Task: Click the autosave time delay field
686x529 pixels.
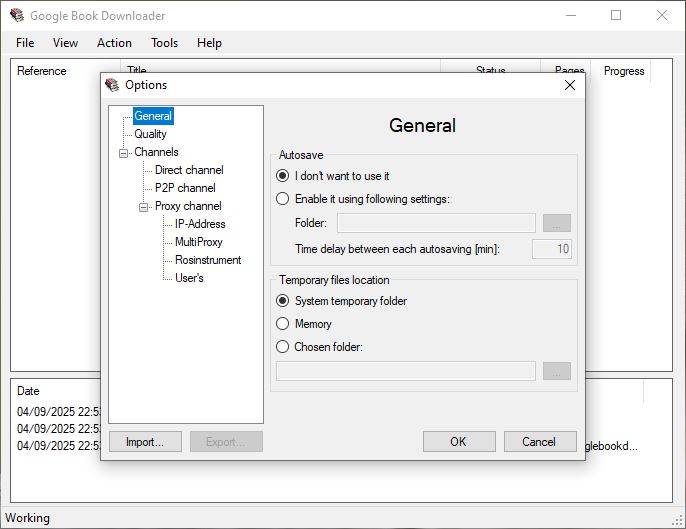Action: (x=552, y=249)
